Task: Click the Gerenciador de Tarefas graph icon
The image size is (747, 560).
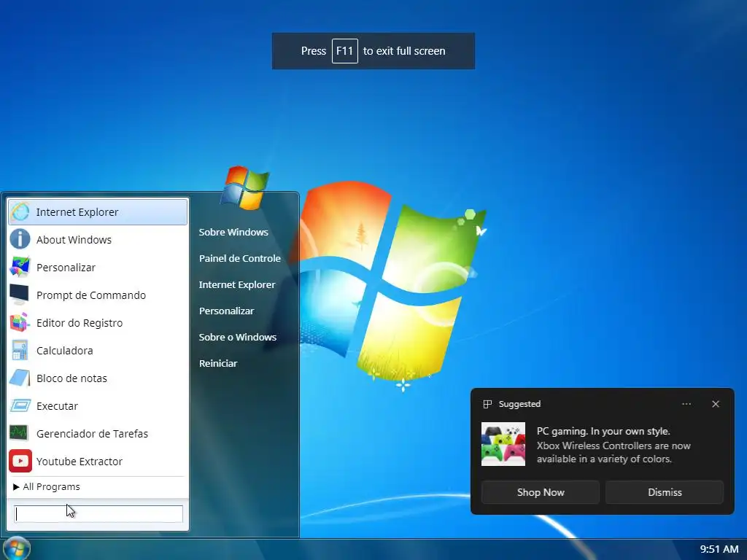Action: pyautogui.click(x=20, y=433)
